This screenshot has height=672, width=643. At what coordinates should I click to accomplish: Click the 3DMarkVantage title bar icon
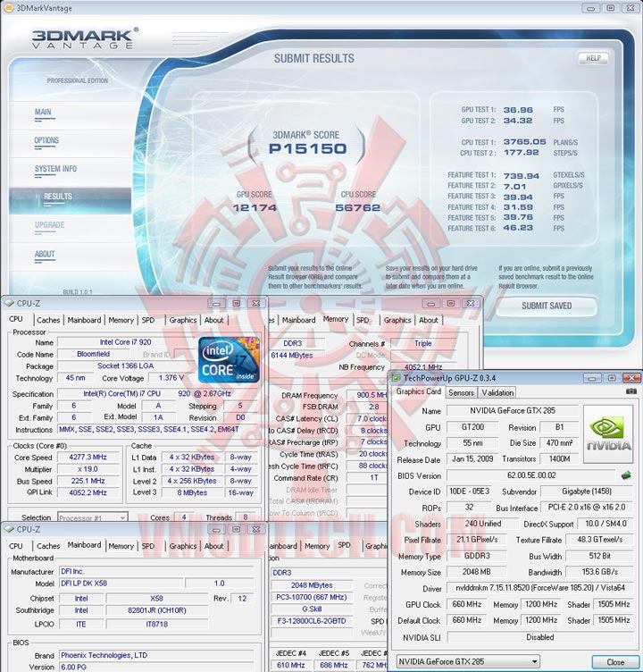(x=8, y=7)
